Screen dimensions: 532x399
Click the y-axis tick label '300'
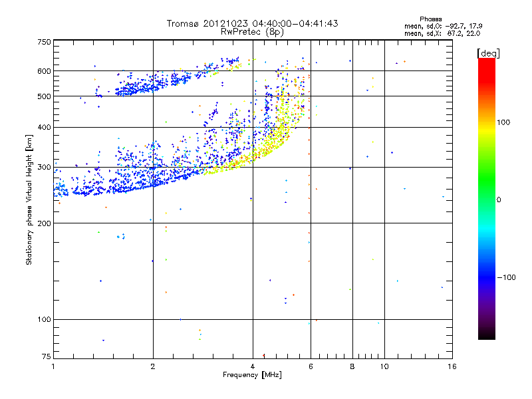coord(44,168)
